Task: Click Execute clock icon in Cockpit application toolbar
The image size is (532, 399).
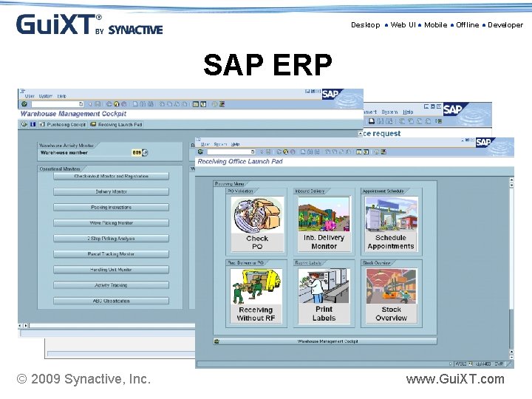Action: pyautogui.click(x=24, y=125)
